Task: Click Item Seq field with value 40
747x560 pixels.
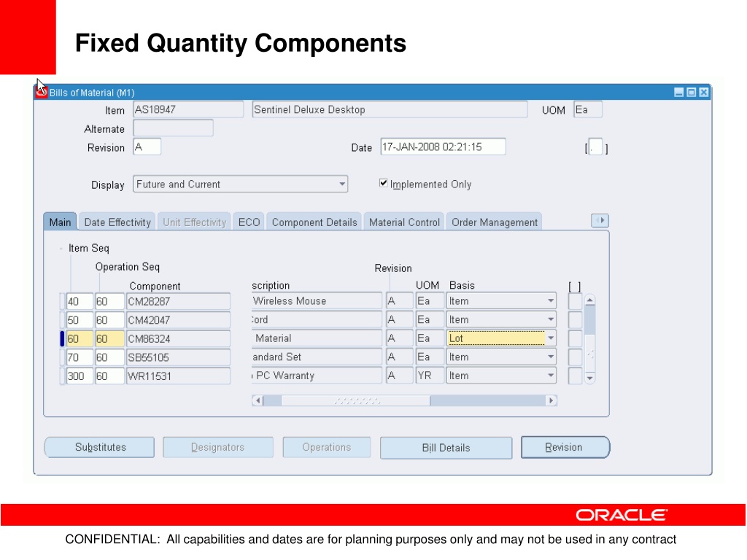Action: (80, 301)
